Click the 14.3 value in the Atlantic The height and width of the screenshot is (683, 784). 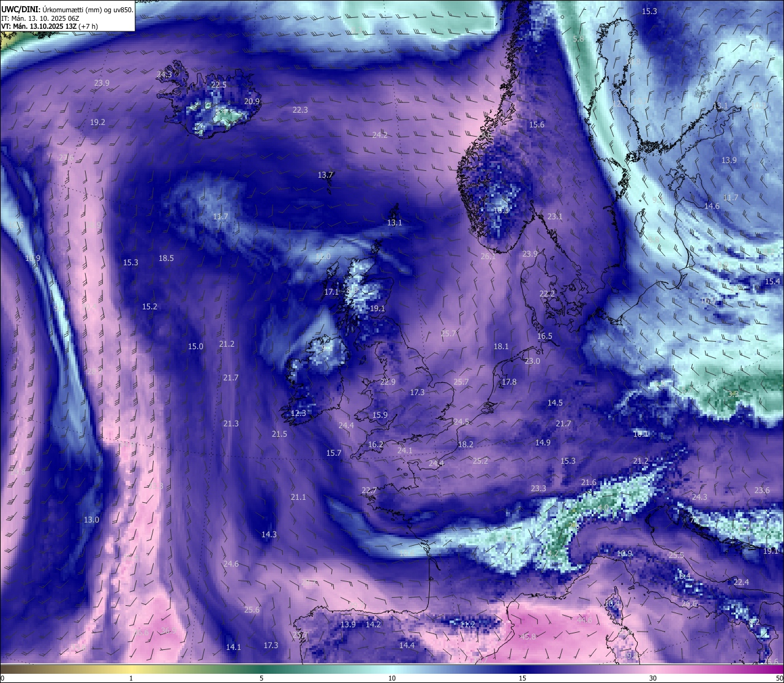[x=269, y=534]
